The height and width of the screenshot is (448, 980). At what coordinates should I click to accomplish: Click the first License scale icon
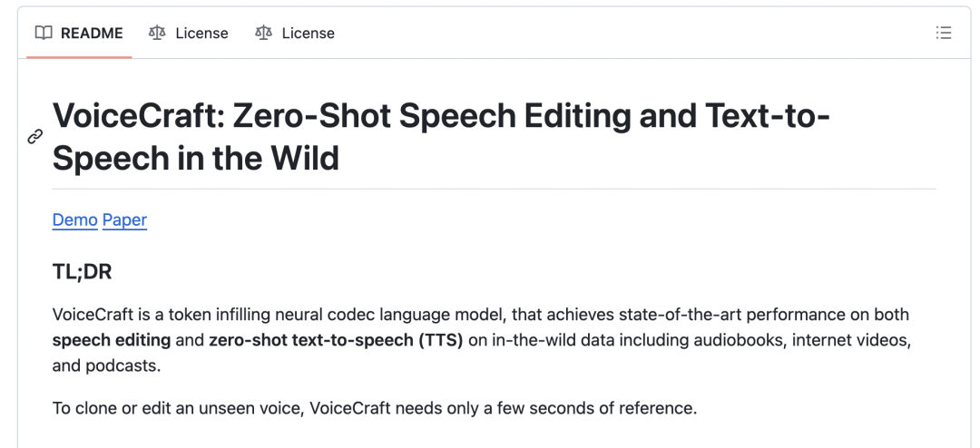coord(157,34)
